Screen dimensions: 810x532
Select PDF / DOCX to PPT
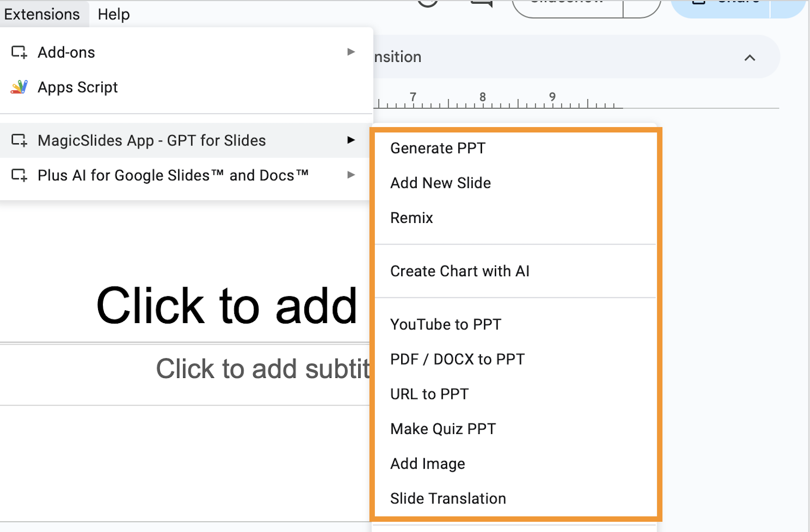pyautogui.click(x=515, y=359)
